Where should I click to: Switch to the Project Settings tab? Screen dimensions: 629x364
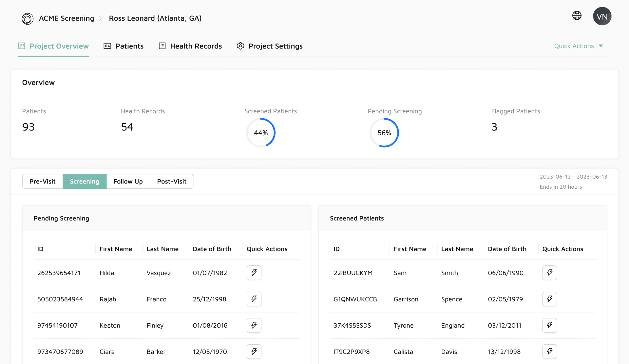[270, 46]
